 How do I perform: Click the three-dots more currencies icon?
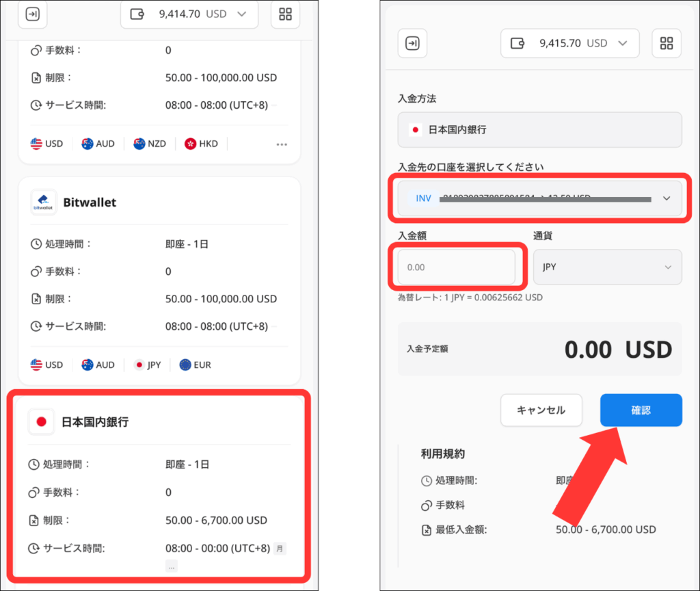click(282, 144)
